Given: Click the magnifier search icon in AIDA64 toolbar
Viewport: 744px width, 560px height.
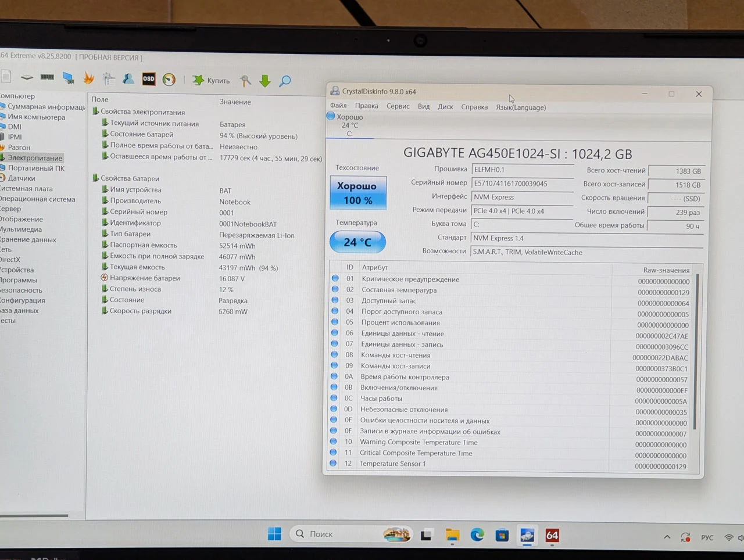Looking at the screenshot, I should point(285,81).
